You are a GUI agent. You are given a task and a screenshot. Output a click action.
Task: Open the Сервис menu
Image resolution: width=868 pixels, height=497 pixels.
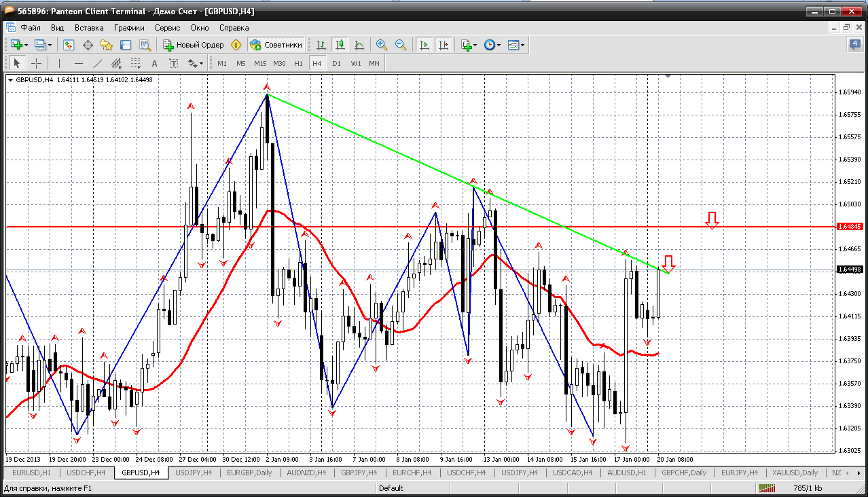point(168,28)
